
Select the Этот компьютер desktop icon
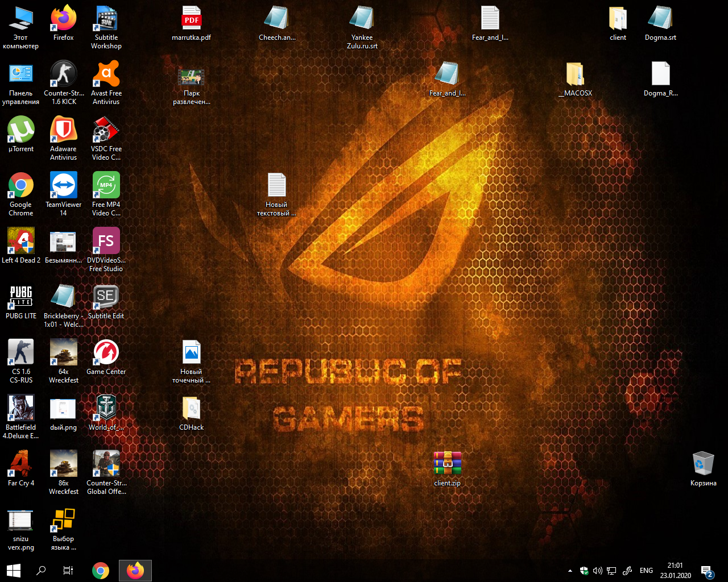[x=21, y=27]
